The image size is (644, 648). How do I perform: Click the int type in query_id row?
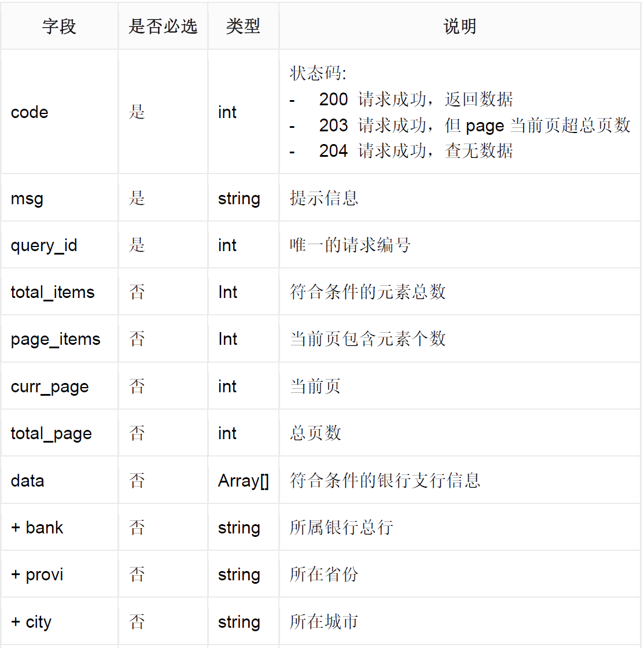click(227, 245)
